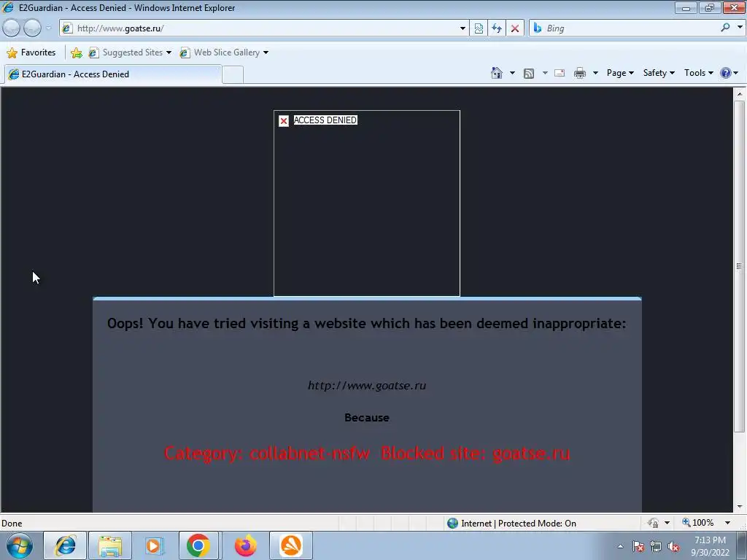Expand the Home button dropdown arrow

coord(512,73)
